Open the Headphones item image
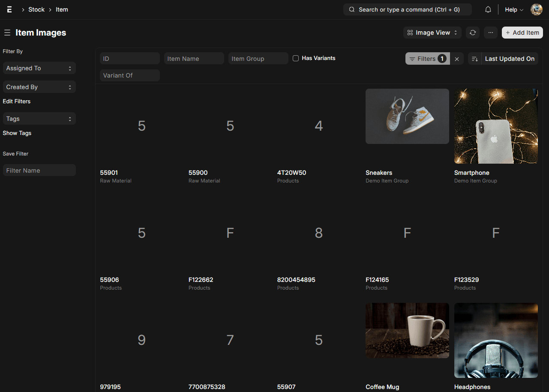Screen dimensions: 549x392 [496, 340]
